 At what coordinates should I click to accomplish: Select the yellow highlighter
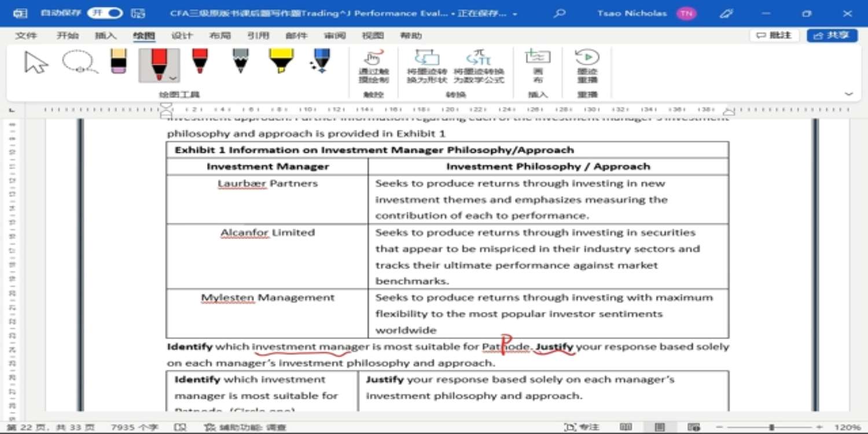coord(281,62)
